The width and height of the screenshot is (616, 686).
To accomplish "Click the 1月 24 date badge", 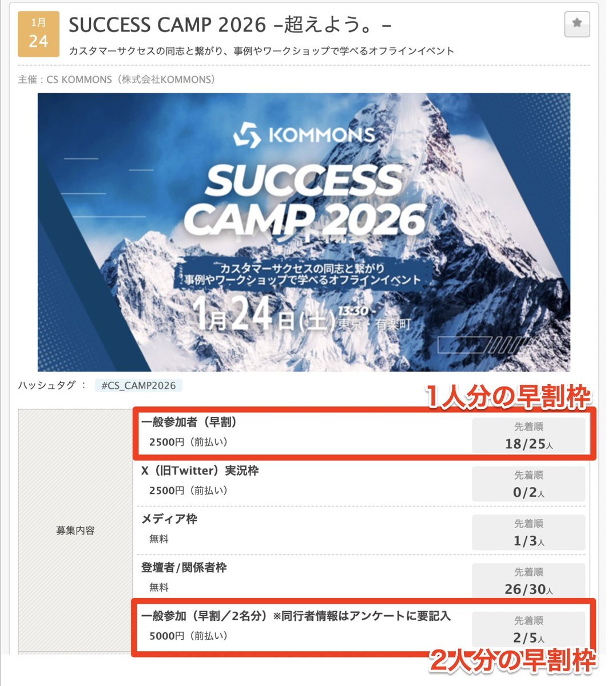I will click(x=38, y=33).
